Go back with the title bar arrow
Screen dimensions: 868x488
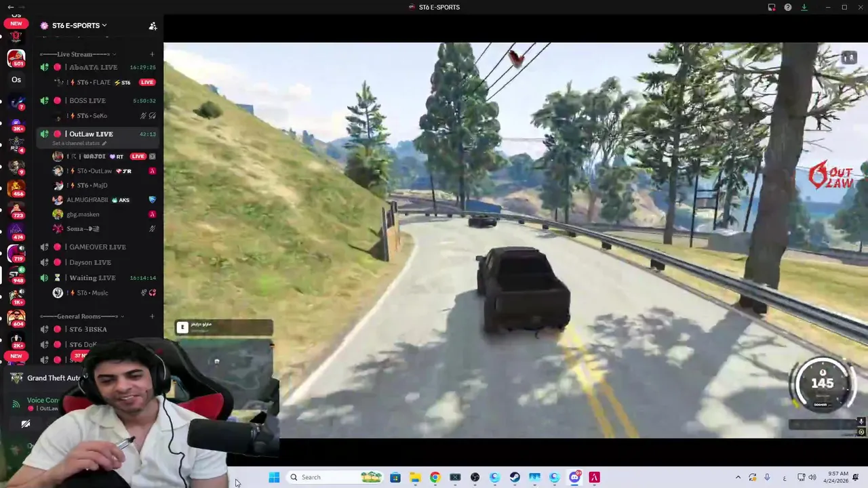(x=10, y=7)
